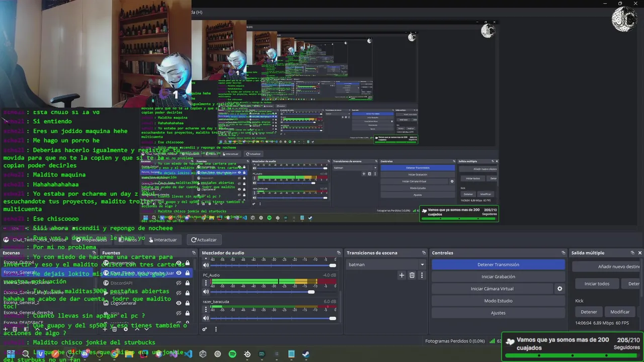644x362 pixels.
Task: Open scene filters icon in Escenas toolbar
Action: [26, 329]
